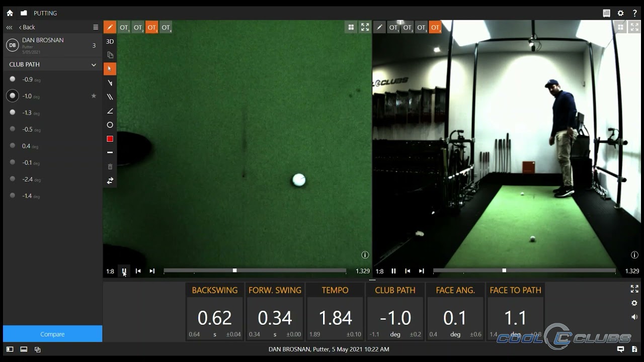644x362 pixels.
Task: Select OT1 tab in right video
Action: point(393,28)
